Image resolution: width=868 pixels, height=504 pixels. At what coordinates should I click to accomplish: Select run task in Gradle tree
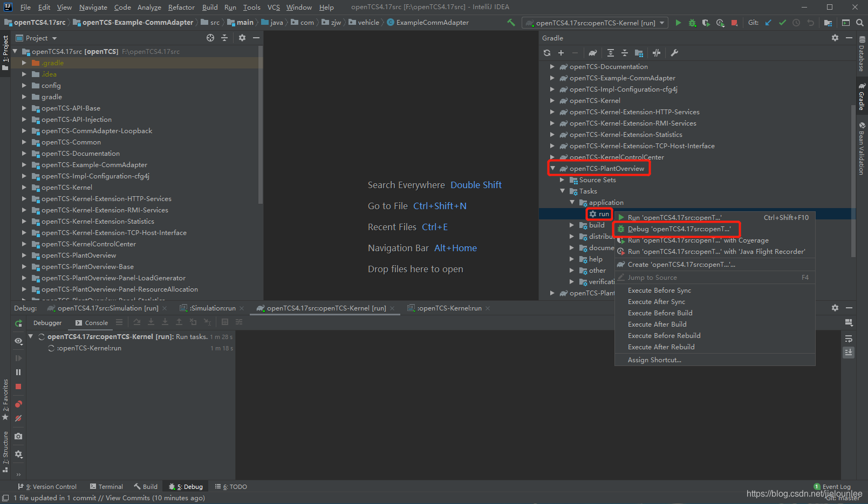(599, 214)
